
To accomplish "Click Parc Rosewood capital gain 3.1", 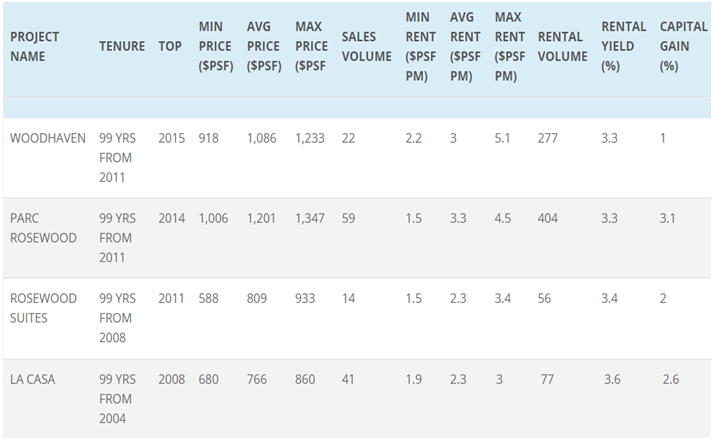I will pos(667,218).
